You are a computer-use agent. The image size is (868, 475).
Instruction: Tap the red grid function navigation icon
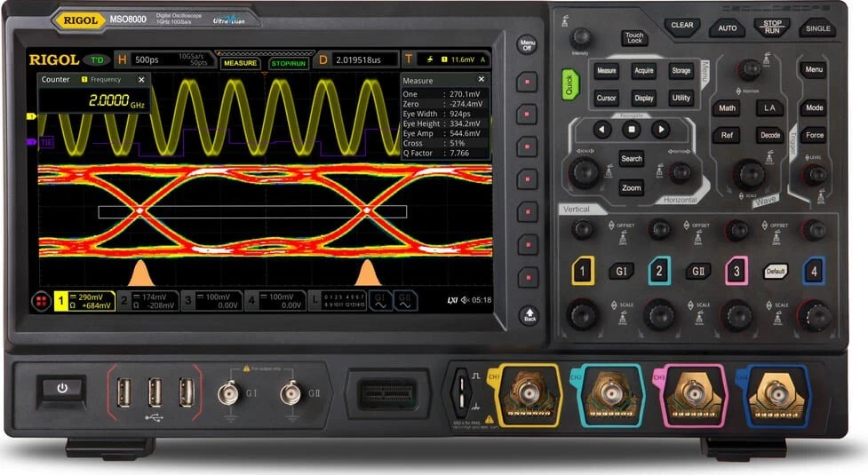click(40, 300)
